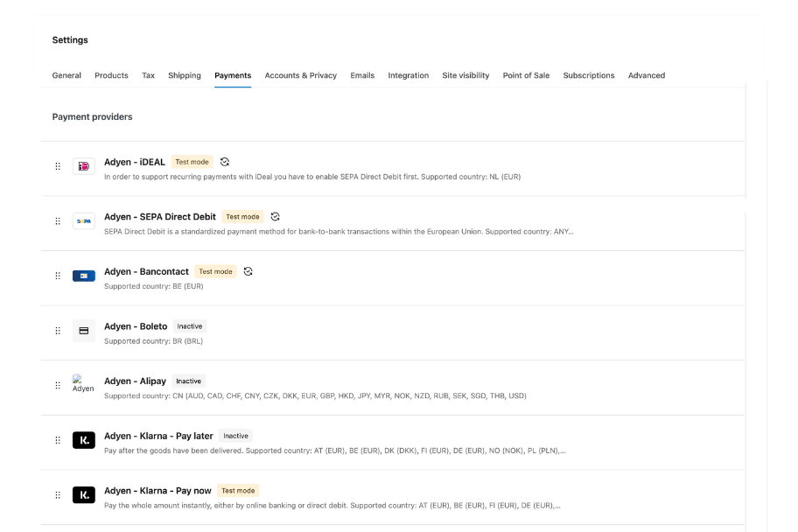The height and width of the screenshot is (532, 798).
Task: Click drag handle of Adyen - Alipay row
Action: coord(58,385)
